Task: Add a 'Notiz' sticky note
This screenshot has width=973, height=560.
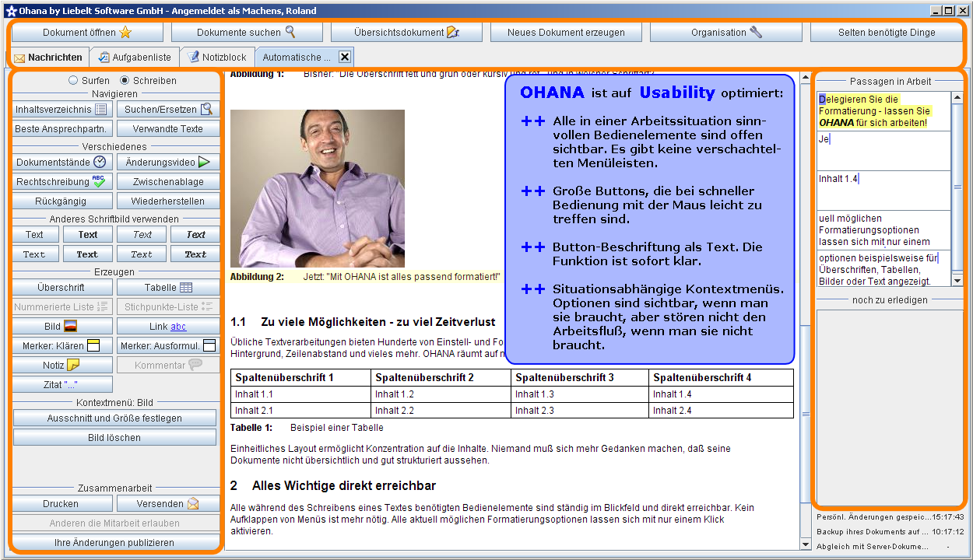Action: point(62,366)
